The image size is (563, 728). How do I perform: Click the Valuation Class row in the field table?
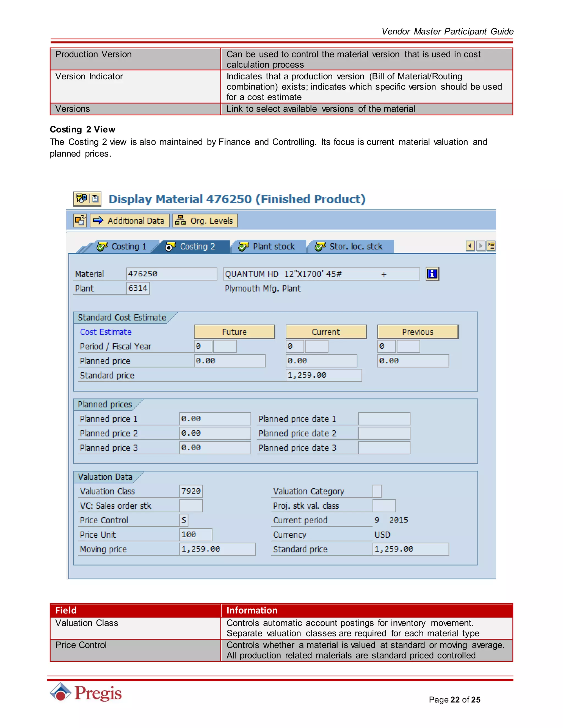click(281, 628)
